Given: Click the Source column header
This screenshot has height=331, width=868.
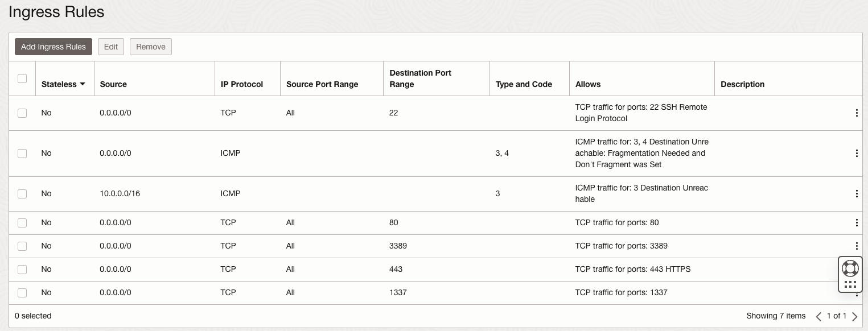Looking at the screenshot, I should (113, 84).
